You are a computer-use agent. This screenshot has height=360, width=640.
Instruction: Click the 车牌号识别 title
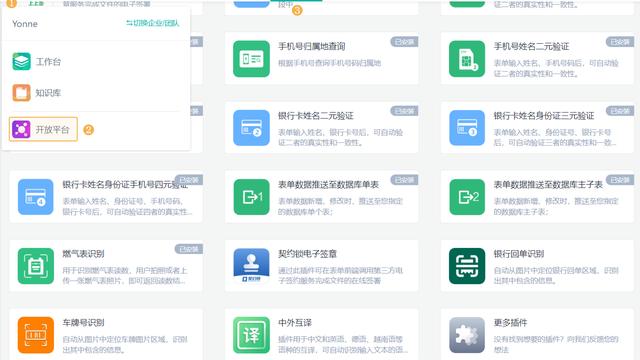[83, 322]
